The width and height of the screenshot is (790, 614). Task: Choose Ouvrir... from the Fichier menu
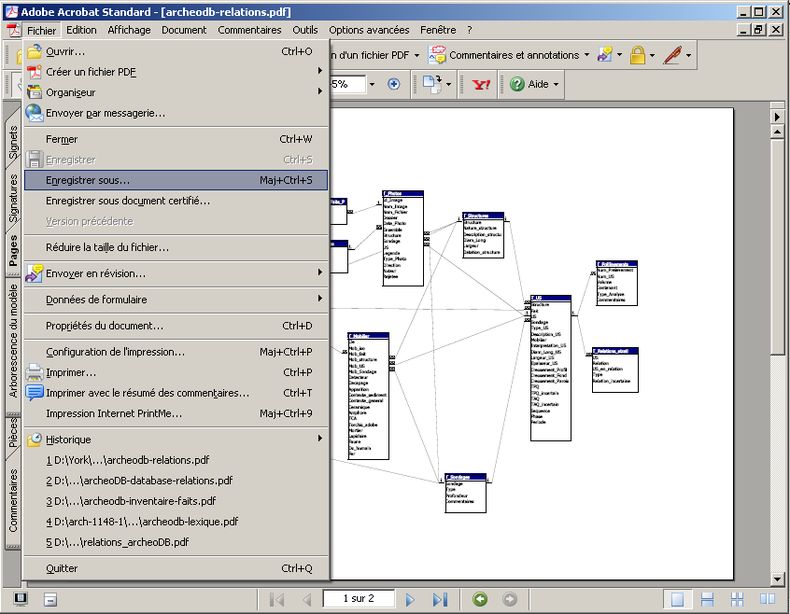point(176,51)
